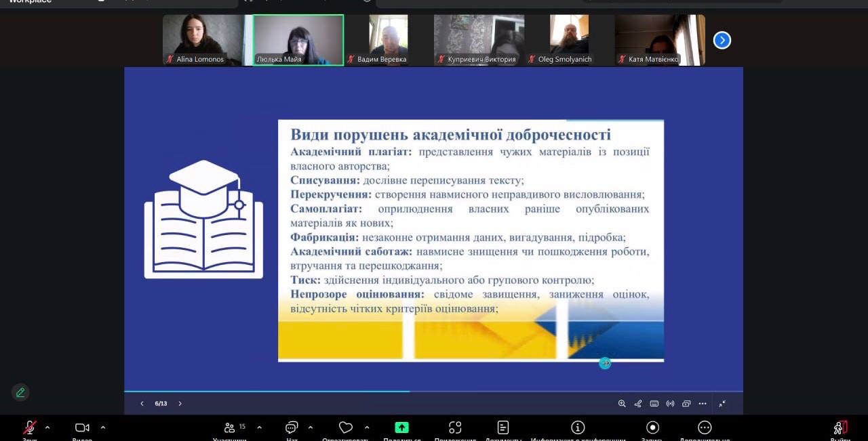The width and height of the screenshot is (868, 441).
Task: Exit full screen with the collapse arrows icon
Action: pyautogui.click(x=722, y=404)
